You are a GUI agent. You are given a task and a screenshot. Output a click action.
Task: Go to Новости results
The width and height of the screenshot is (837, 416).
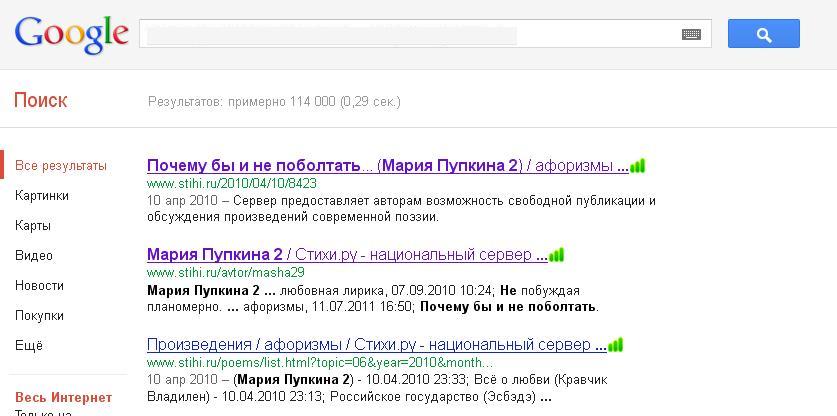(x=39, y=286)
